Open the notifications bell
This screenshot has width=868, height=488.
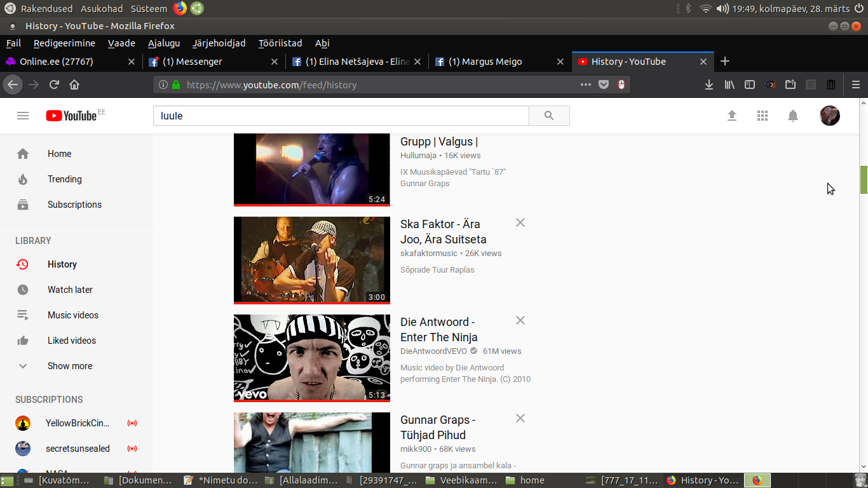793,116
